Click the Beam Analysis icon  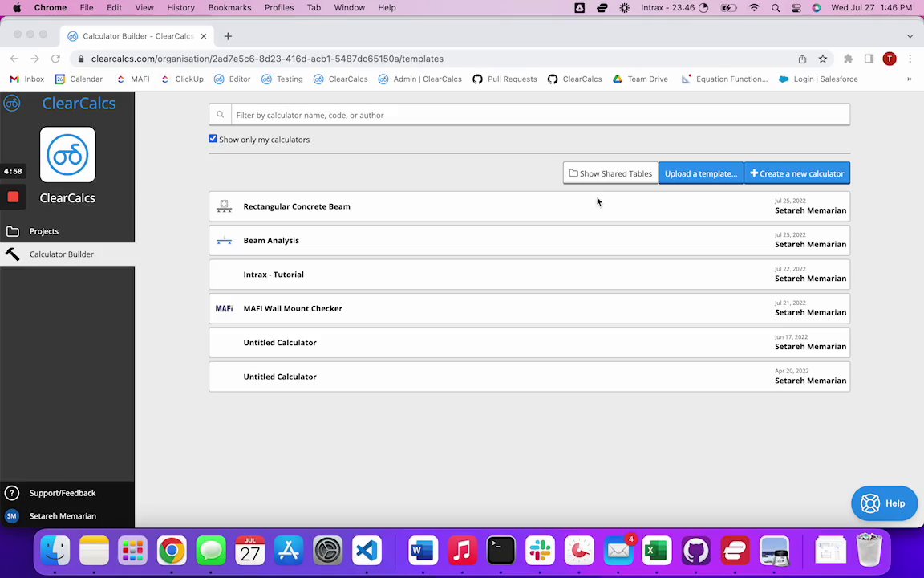(x=224, y=241)
